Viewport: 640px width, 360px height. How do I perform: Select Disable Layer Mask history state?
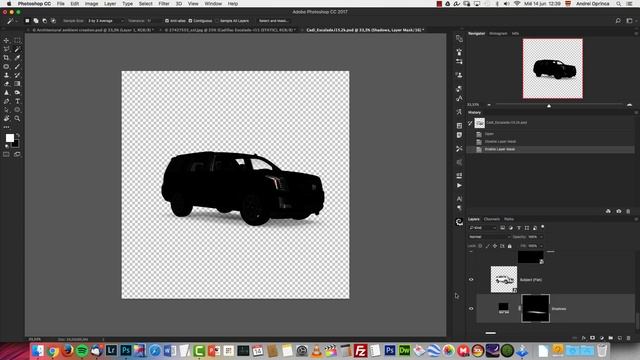click(x=500, y=142)
